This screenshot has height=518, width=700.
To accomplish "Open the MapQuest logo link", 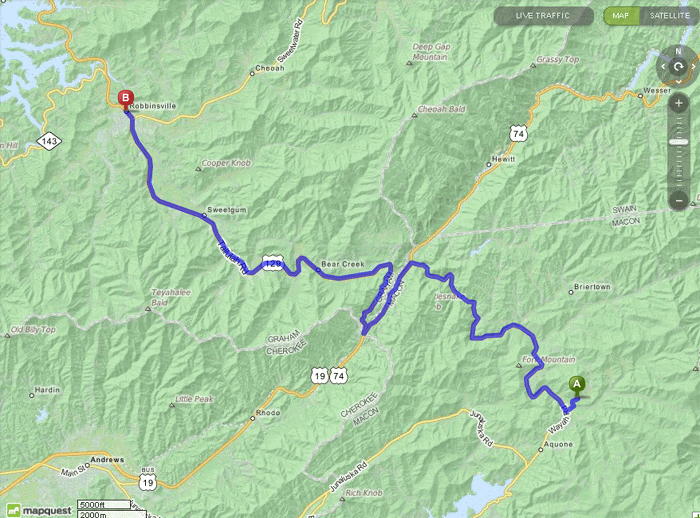I will point(39,510).
